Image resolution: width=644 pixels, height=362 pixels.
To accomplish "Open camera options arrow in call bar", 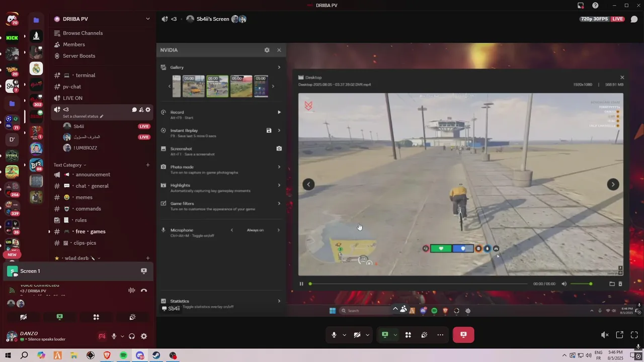I will point(368,335).
